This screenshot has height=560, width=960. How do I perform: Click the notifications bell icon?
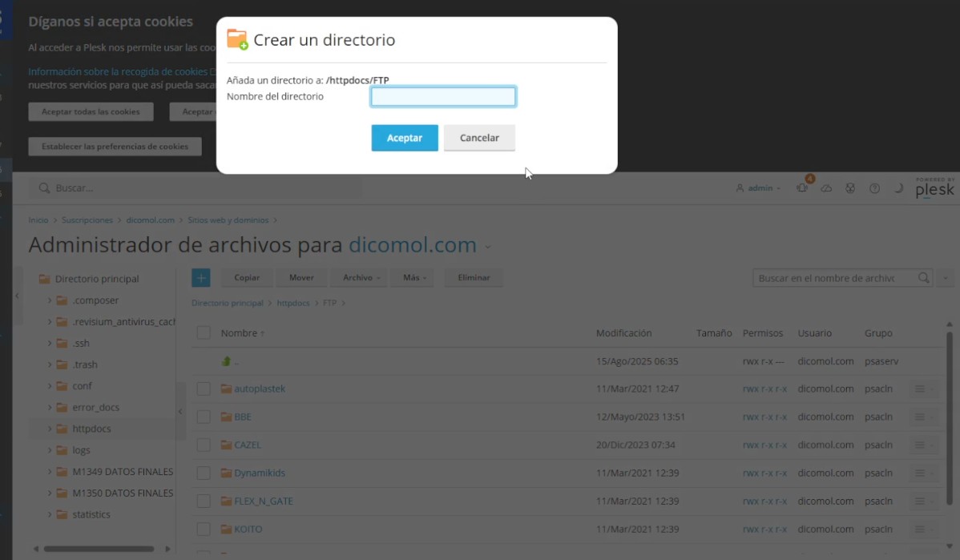(x=802, y=188)
